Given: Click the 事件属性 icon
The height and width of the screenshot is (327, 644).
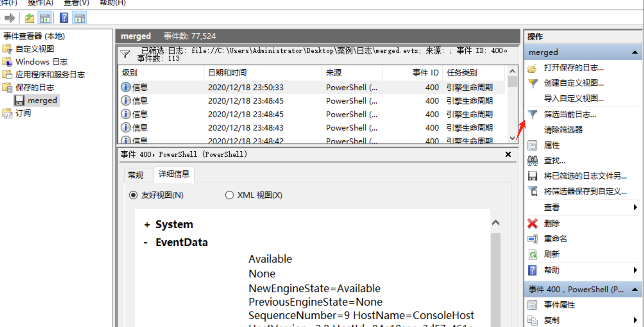Looking at the screenshot, I should pos(532,305).
